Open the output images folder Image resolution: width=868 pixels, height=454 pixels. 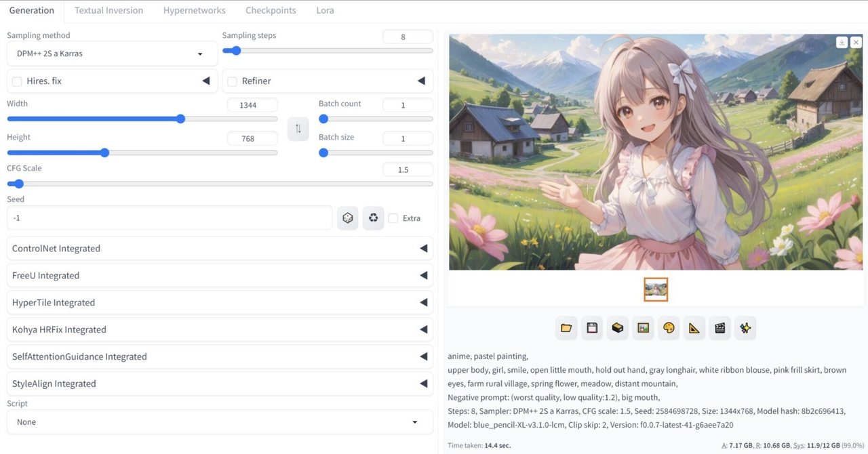566,327
